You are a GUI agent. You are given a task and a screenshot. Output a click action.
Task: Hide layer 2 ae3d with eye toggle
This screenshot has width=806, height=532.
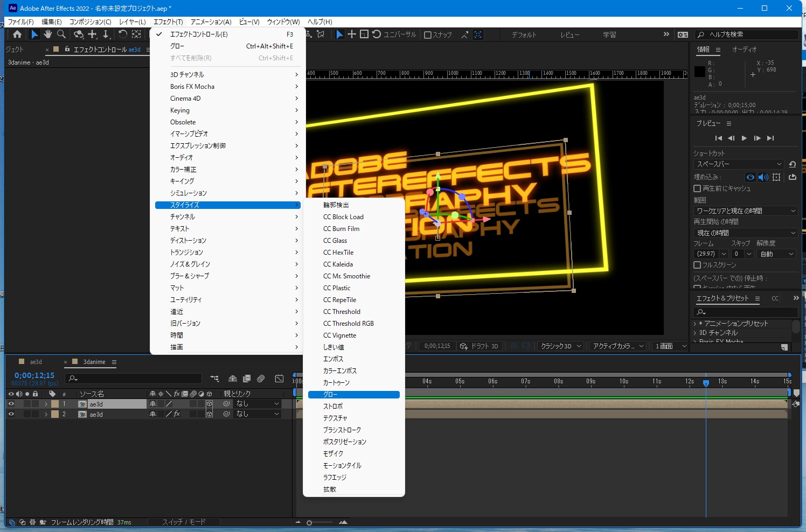[x=11, y=414]
